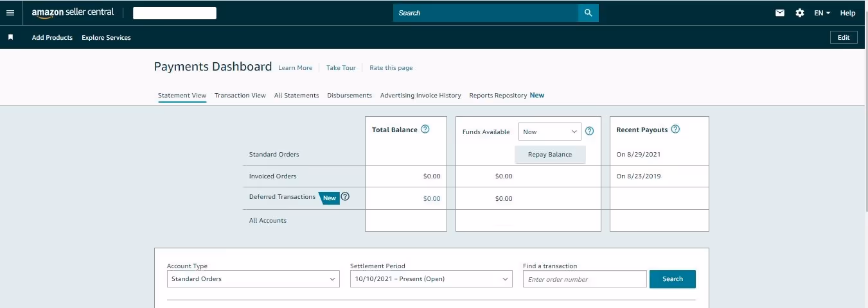Expand the Funds Available Now dropdown
The width and height of the screenshot is (868, 308).
tap(550, 132)
